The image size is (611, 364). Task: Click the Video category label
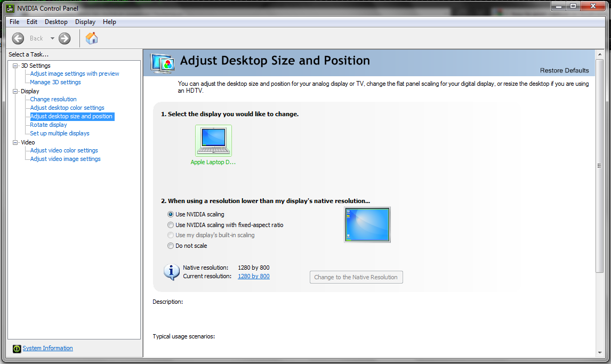pyautogui.click(x=28, y=142)
